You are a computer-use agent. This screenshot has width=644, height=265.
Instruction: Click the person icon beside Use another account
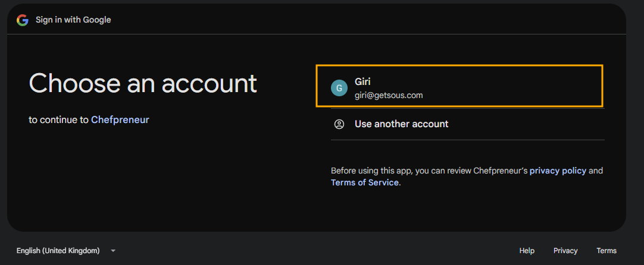[339, 124]
